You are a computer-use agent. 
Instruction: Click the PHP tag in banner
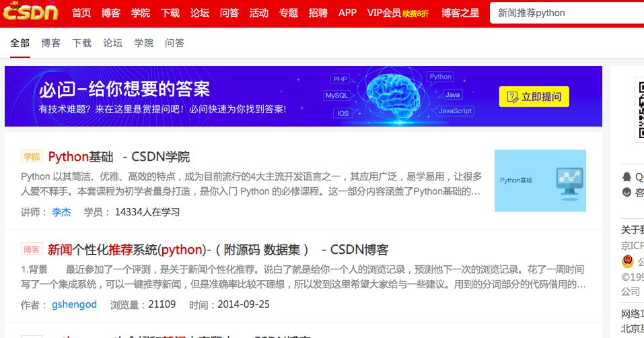coord(340,79)
